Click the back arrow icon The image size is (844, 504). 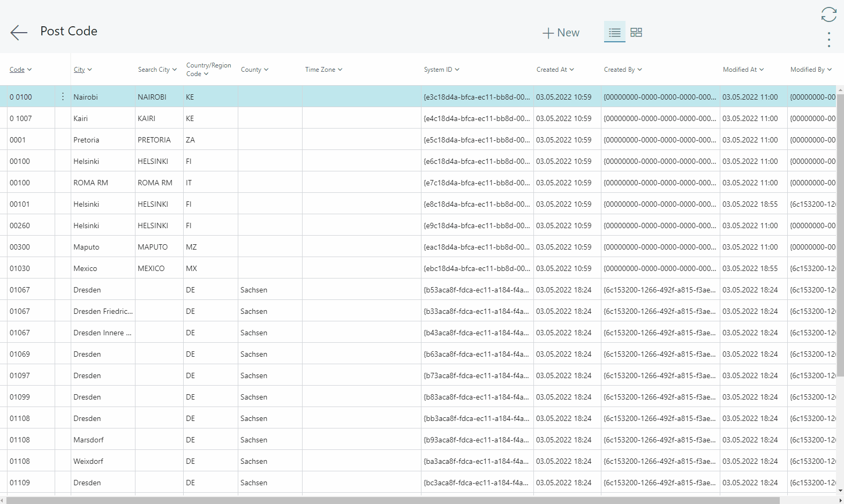[x=19, y=33]
